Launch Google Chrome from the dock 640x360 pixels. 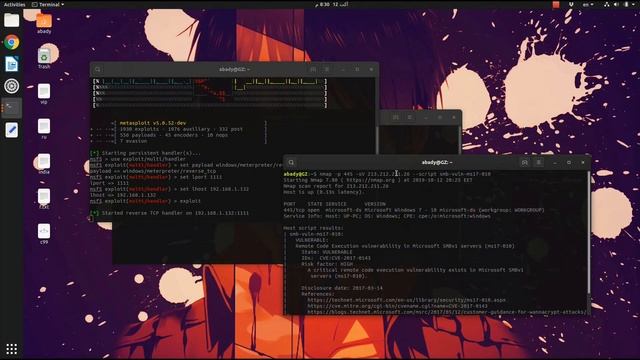point(11,42)
